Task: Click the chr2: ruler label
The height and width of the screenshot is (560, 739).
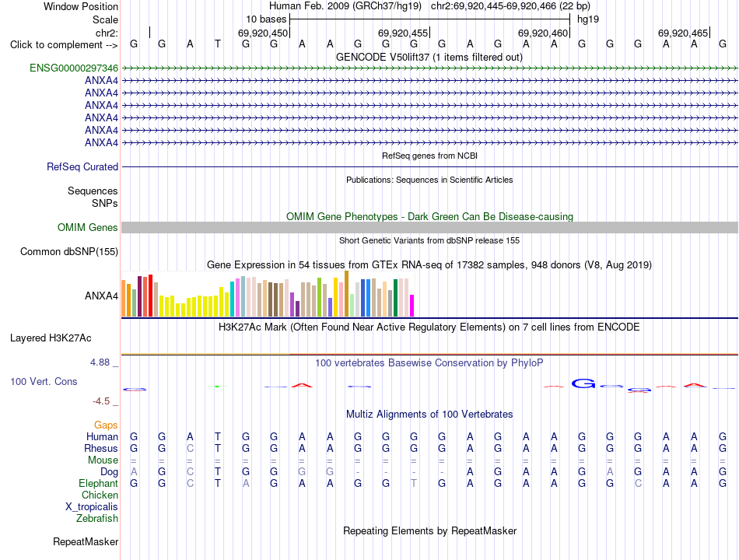Action: pos(107,33)
